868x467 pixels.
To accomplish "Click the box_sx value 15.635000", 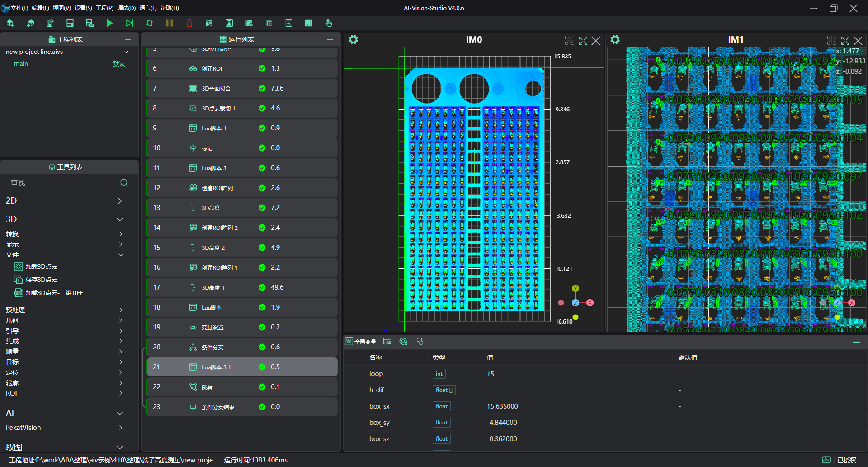I will (502, 406).
